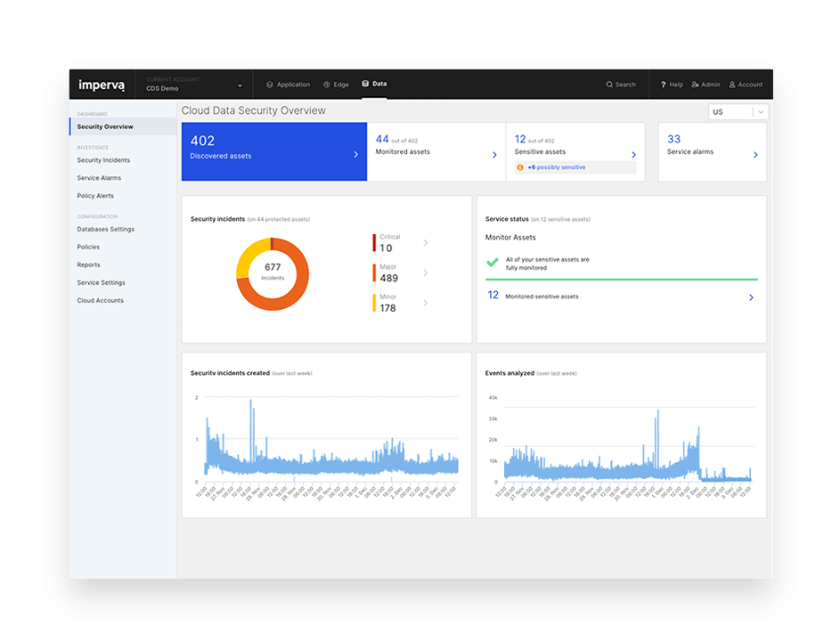Open the CDS Demo account dropdown
Viewport: 840px width, 642px height.
pyautogui.click(x=239, y=85)
